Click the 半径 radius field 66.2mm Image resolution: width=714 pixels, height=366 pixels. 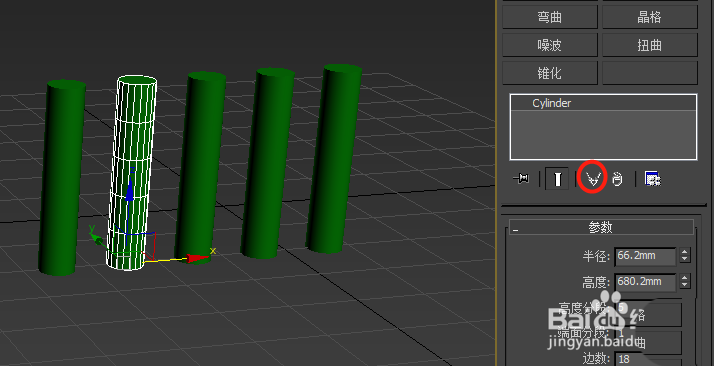(645, 256)
